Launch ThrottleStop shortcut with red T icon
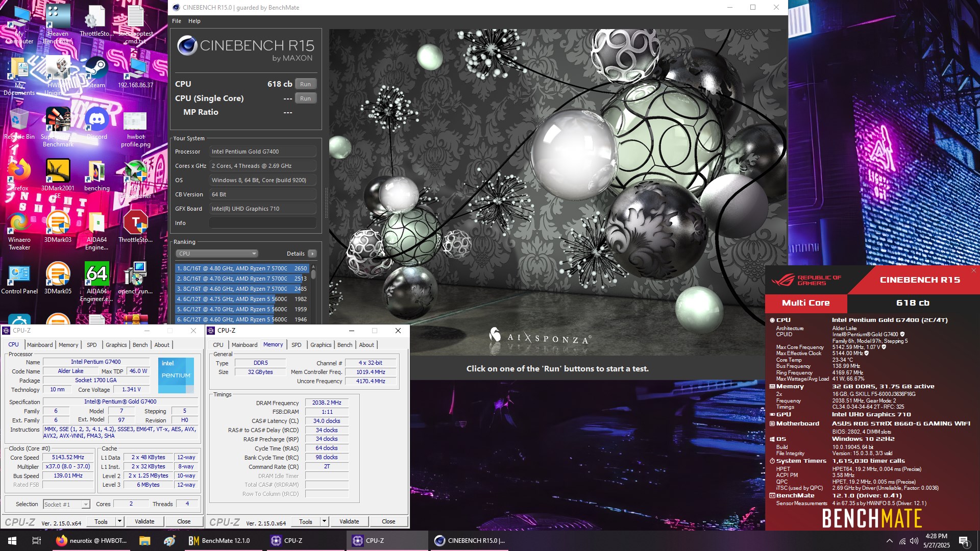This screenshot has width=980, height=551. tap(135, 227)
